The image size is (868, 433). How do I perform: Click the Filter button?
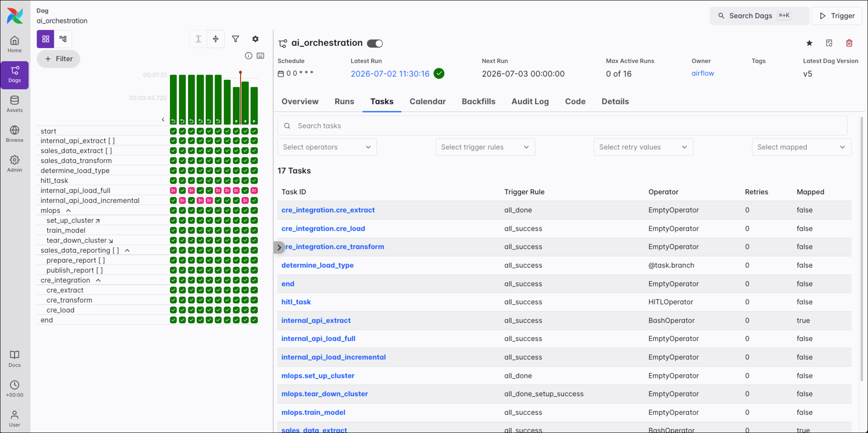59,59
